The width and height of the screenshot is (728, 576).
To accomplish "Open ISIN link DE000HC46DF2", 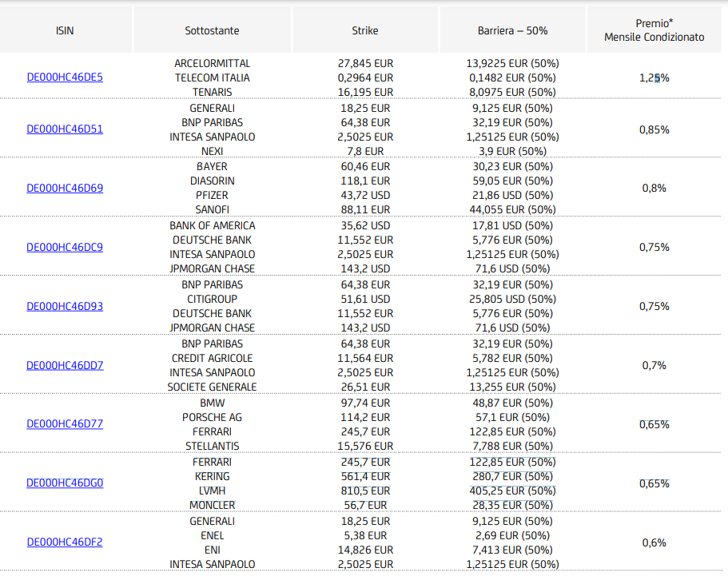I will pyautogui.click(x=65, y=542).
